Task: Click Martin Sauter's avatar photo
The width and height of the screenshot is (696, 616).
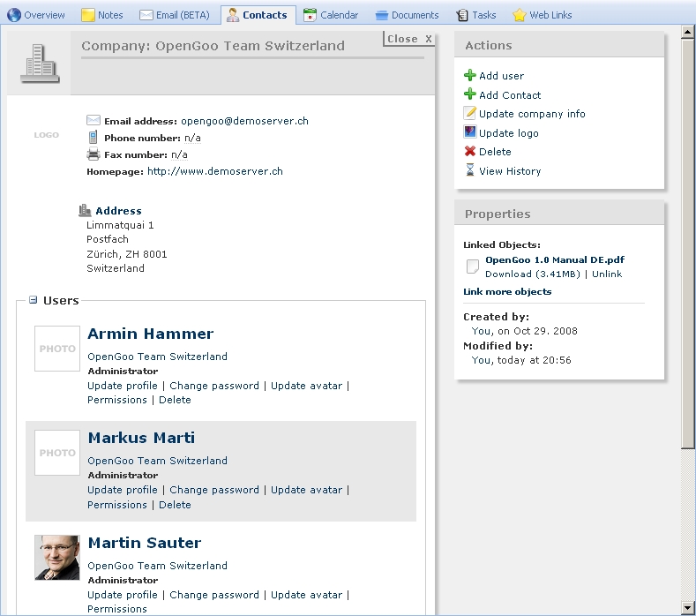Action: coord(57,558)
